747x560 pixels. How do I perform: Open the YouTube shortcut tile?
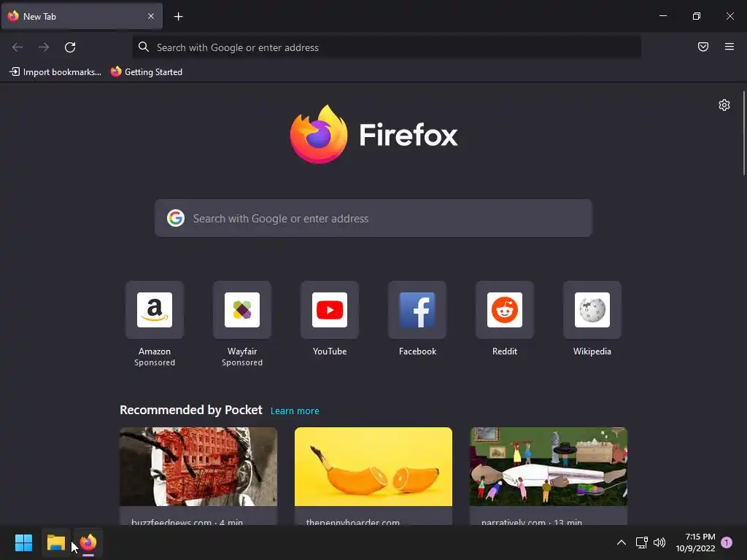[330, 310]
